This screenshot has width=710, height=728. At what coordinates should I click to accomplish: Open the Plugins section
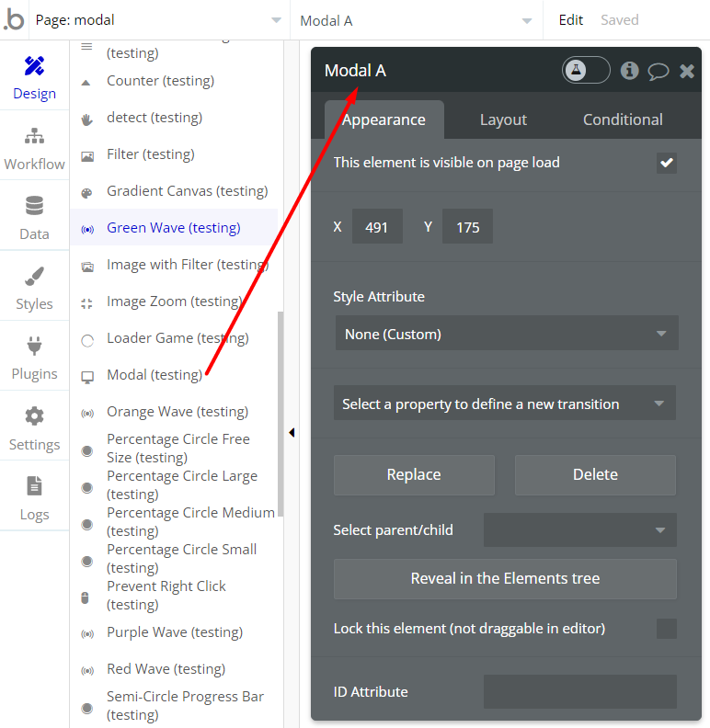[x=34, y=358]
